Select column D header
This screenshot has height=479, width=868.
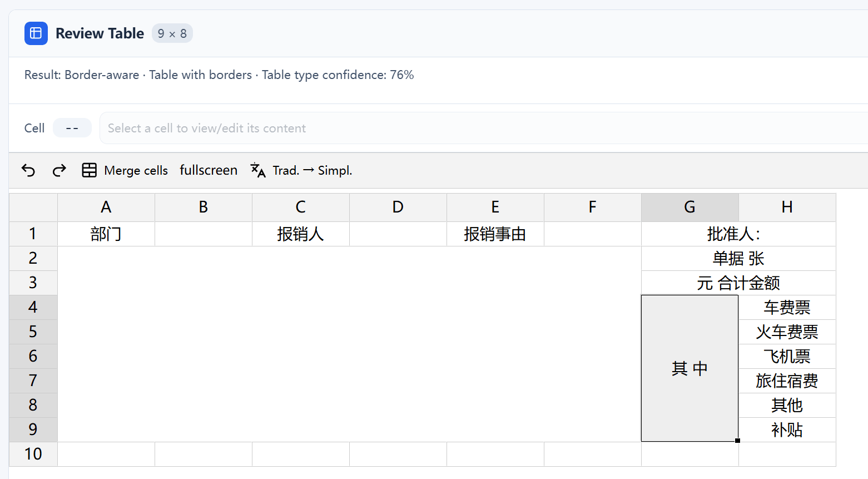pos(398,208)
